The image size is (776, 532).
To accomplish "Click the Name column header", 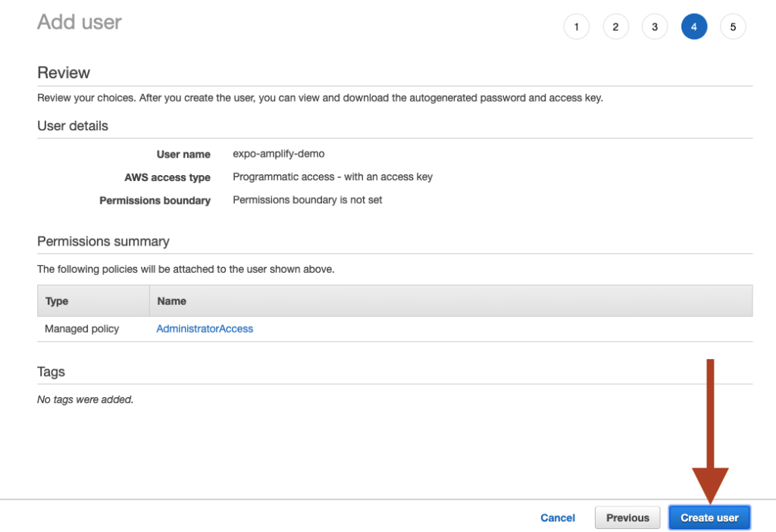I will tap(451, 301).
